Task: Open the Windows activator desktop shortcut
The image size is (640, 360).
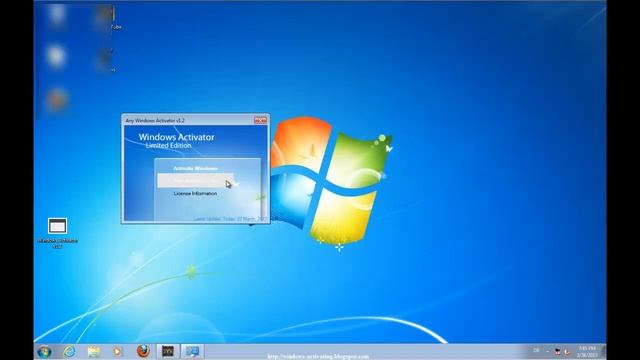Action: point(58,233)
